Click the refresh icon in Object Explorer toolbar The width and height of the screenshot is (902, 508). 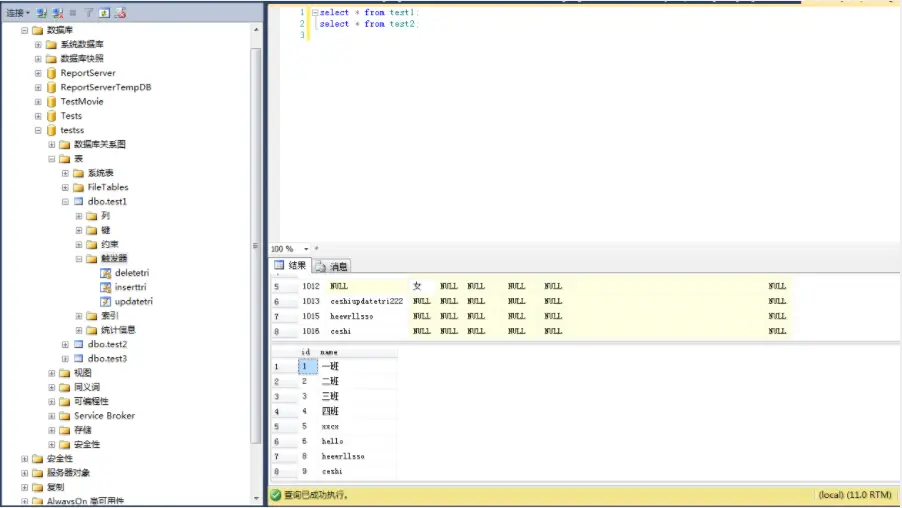(x=104, y=13)
